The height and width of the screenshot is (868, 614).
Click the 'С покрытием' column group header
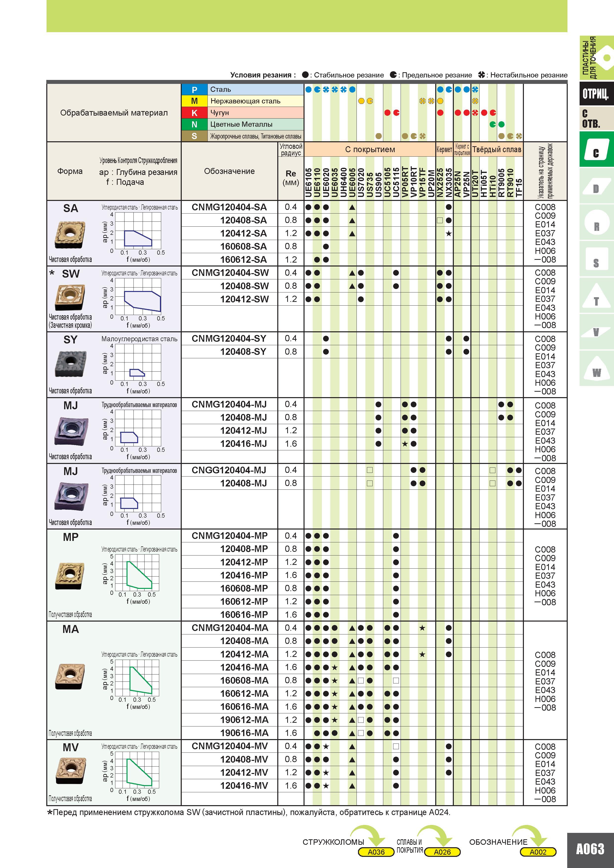(370, 149)
